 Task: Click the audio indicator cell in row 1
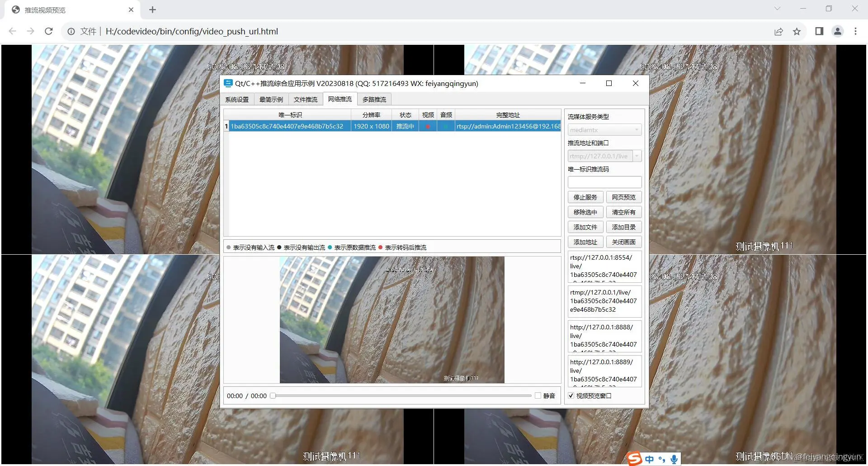(x=446, y=126)
